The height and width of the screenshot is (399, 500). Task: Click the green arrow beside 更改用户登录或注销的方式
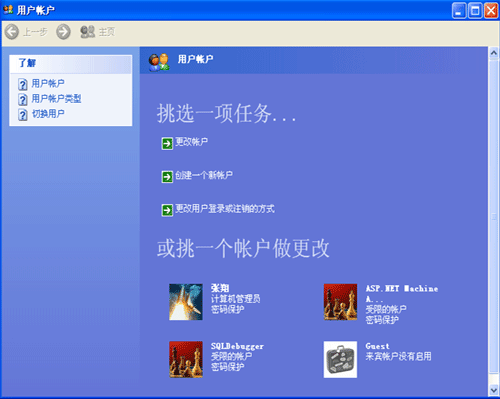167,210
